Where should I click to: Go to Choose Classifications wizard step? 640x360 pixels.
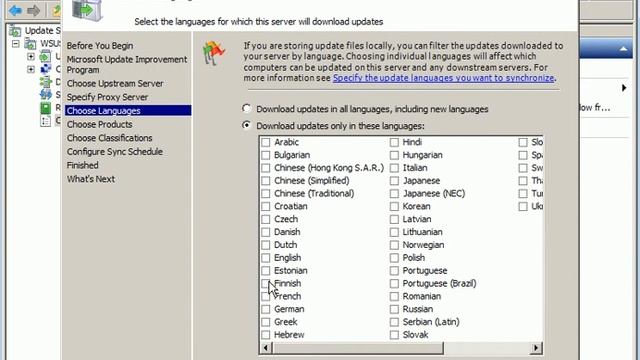109,138
